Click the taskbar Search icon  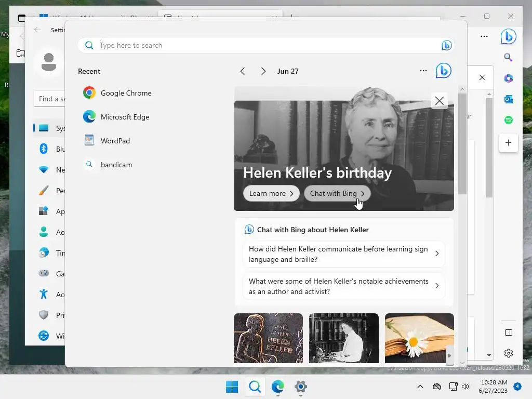tap(255, 387)
